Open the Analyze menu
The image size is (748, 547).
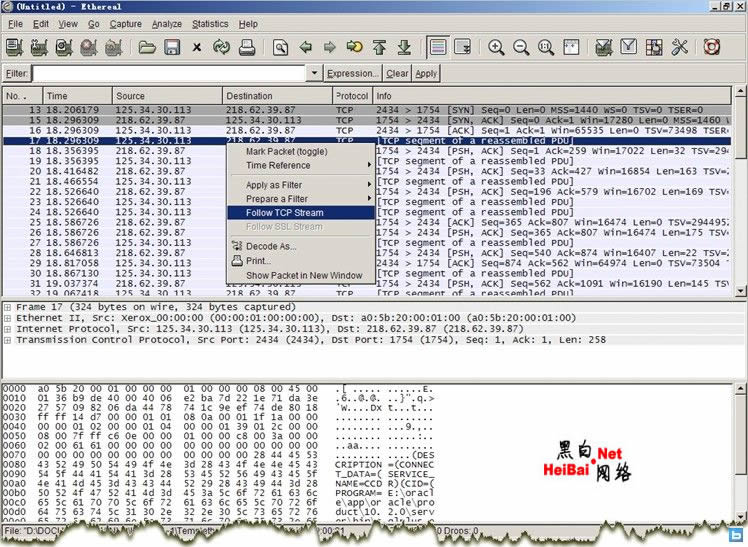(x=166, y=24)
